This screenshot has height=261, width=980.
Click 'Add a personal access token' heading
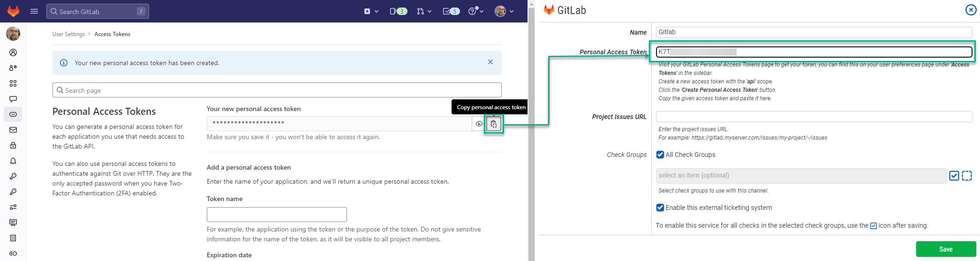249,167
